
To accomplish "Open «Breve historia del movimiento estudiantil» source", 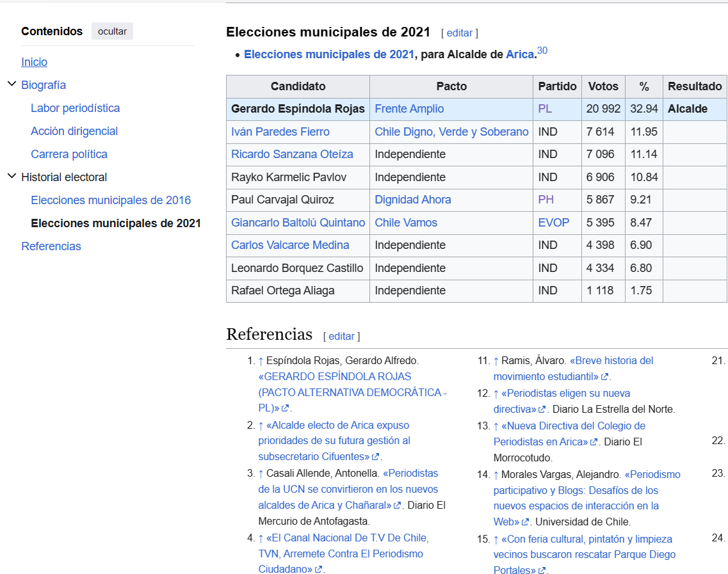I will pos(574,369).
